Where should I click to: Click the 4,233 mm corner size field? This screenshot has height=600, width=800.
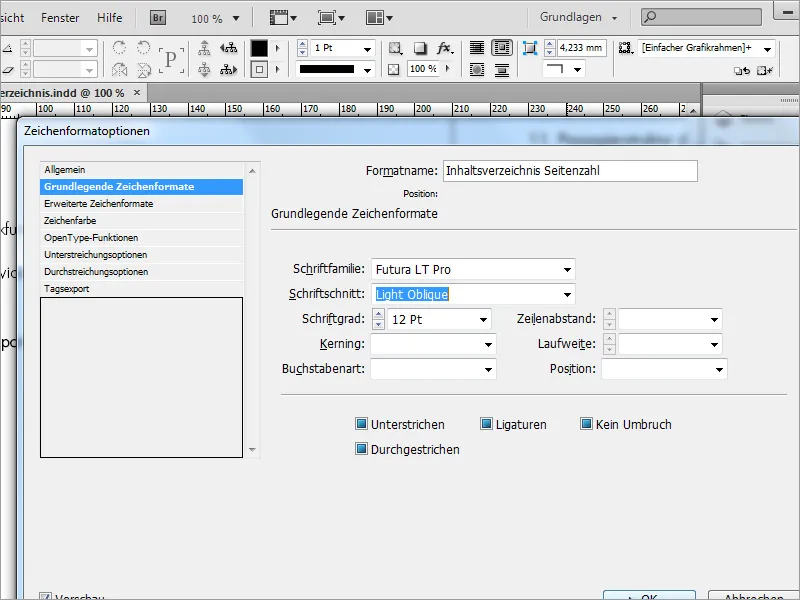coord(582,48)
